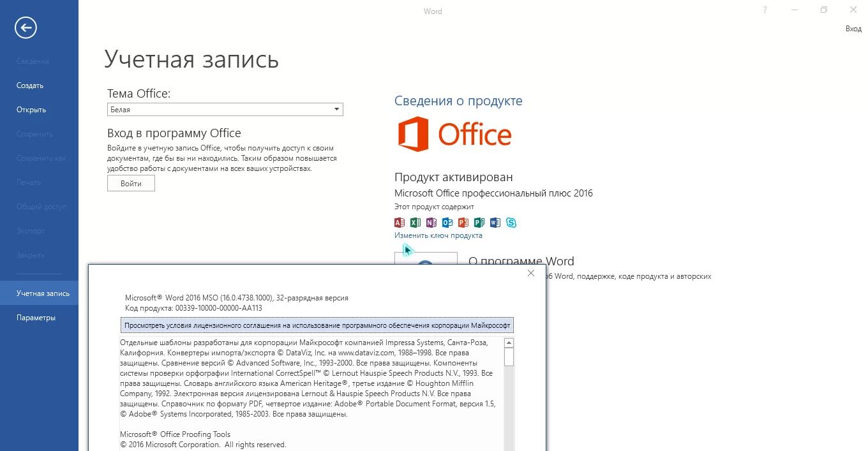Open Help via the question mark icon
Viewport: 868px width, 451px height.
tap(765, 10)
